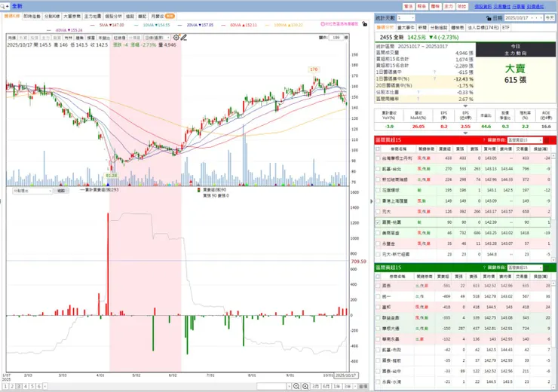
Task: Click the pink circle info icon above the chart
Action: coord(323,24)
